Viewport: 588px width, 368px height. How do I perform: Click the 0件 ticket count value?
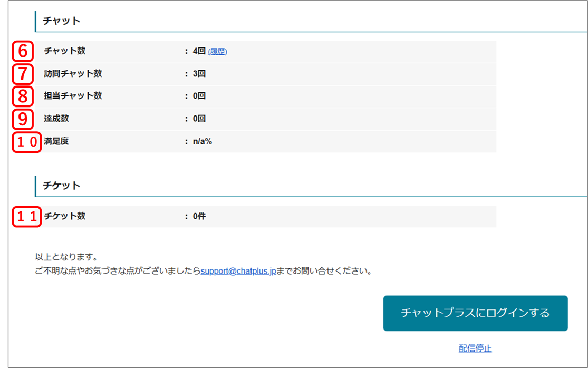click(199, 216)
